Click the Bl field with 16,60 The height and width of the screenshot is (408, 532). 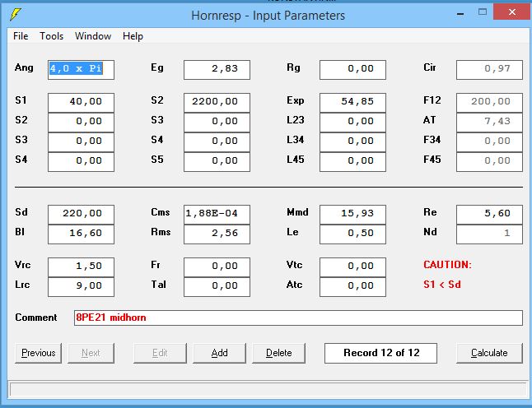[81, 234]
